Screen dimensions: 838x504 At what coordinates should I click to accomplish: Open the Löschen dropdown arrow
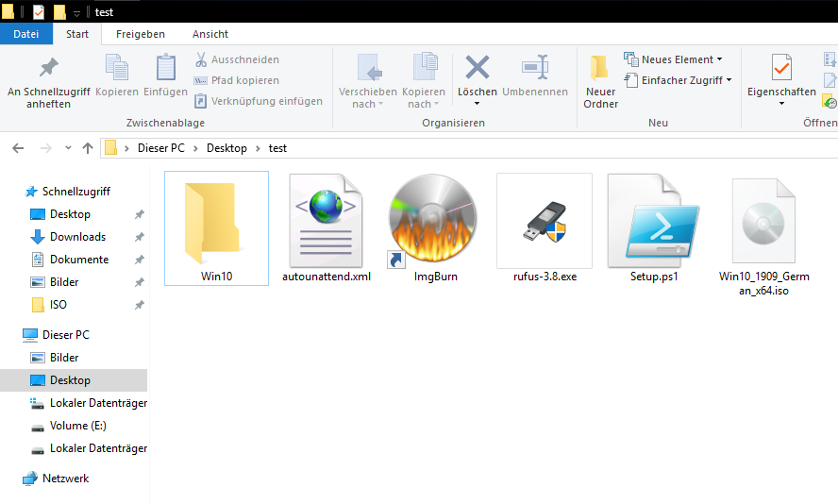(478, 104)
